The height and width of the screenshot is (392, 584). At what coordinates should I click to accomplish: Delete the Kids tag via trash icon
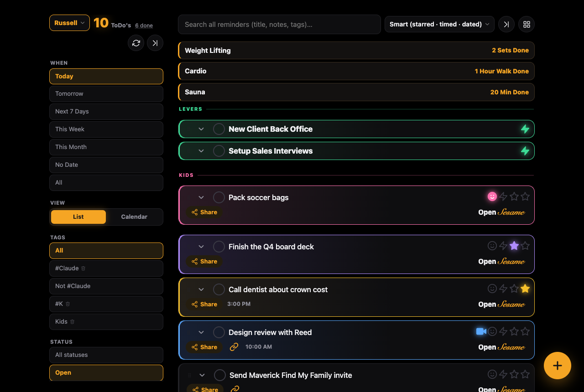72,322
